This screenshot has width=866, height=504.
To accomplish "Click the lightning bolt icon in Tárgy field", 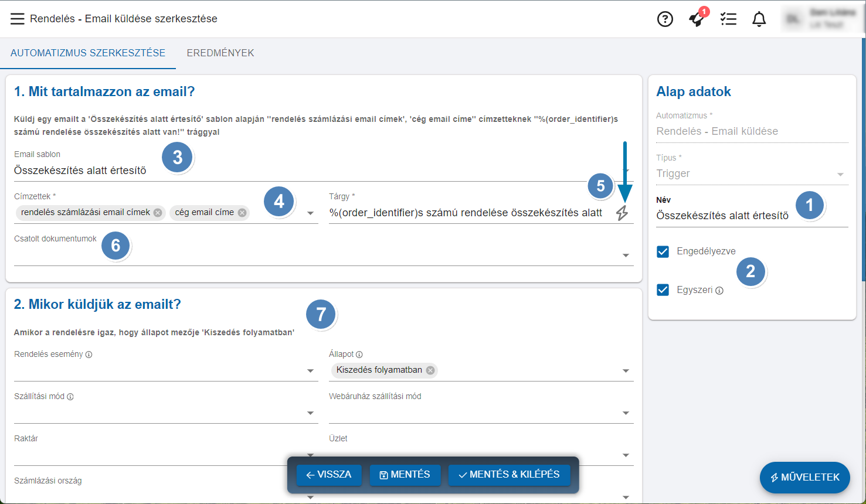I will pyautogui.click(x=622, y=213).
